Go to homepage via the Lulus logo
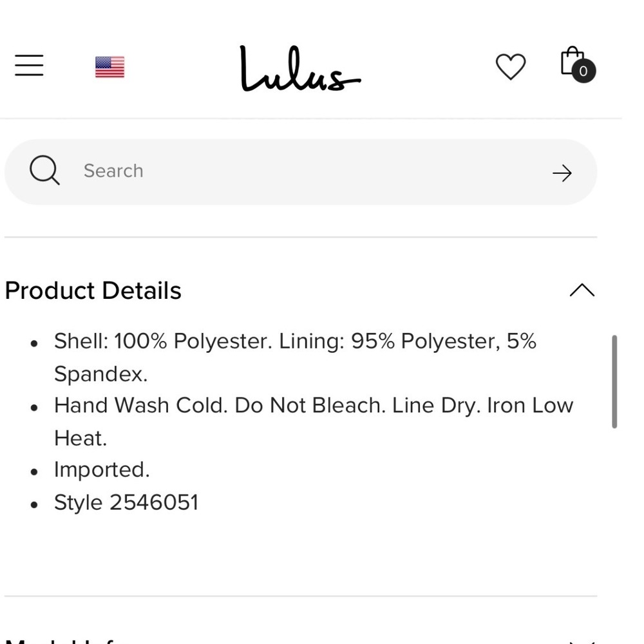The height and width of the screenshot is (644, 644). pyautogui.click(x=300, y=68)
